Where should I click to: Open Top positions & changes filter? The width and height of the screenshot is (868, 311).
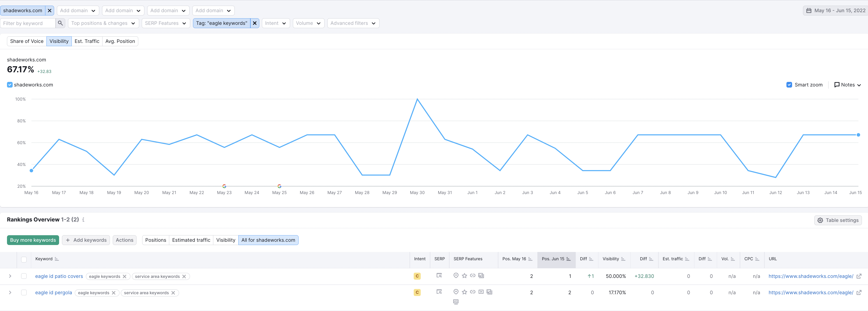click(x=103, y=23)
